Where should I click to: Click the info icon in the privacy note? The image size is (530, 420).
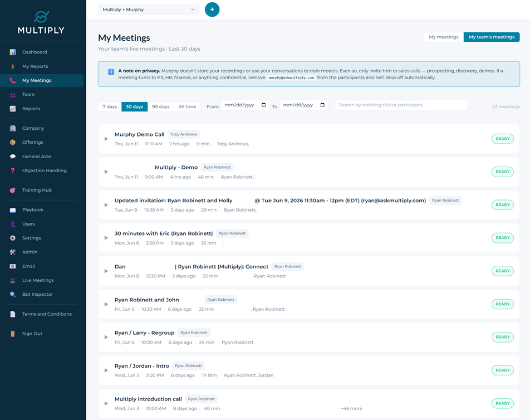tap(111, 72)
